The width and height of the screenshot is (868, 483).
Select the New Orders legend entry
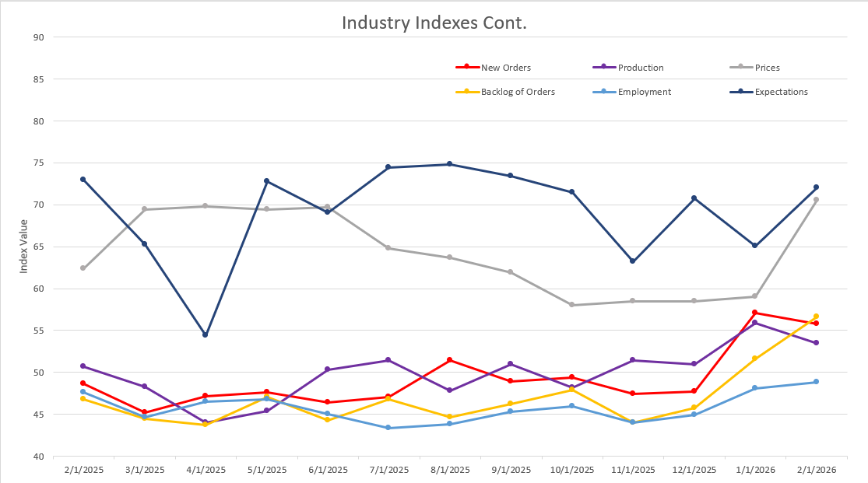[x=505, y=68]
